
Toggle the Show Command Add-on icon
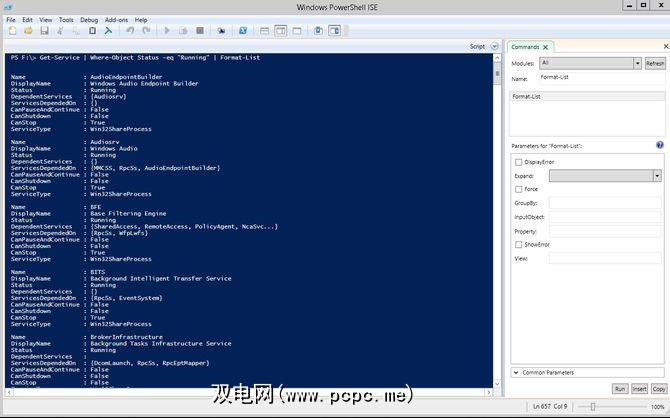coord(335,31)
